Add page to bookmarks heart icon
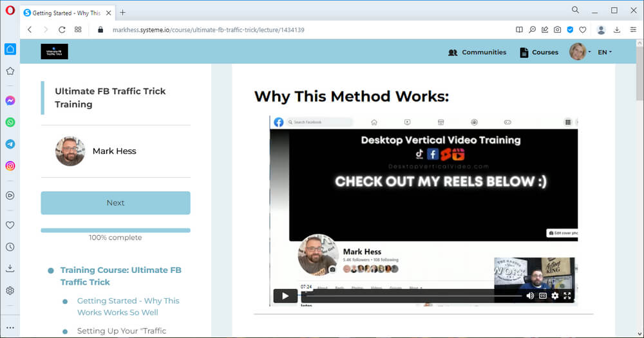This screenshot has height=338, width=644. pos(582,30)
